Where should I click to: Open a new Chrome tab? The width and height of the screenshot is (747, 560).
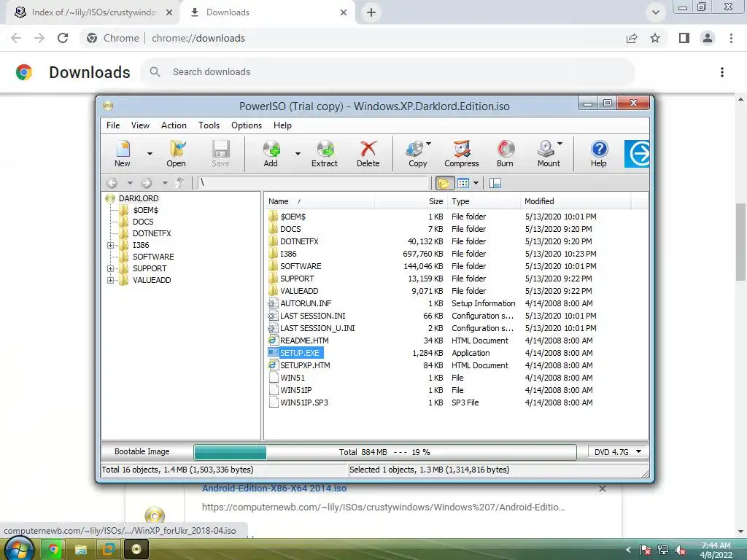click(x=371, y=12)
